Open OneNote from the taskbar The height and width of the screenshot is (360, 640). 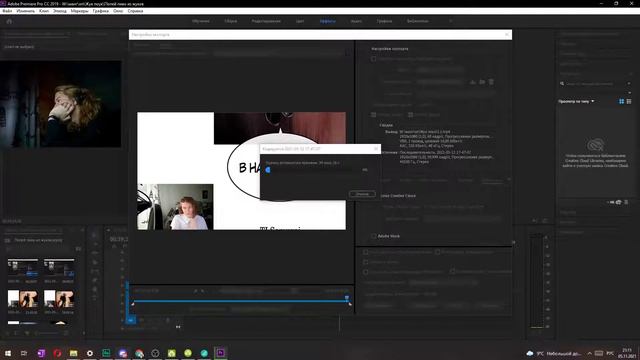point(41,353)
